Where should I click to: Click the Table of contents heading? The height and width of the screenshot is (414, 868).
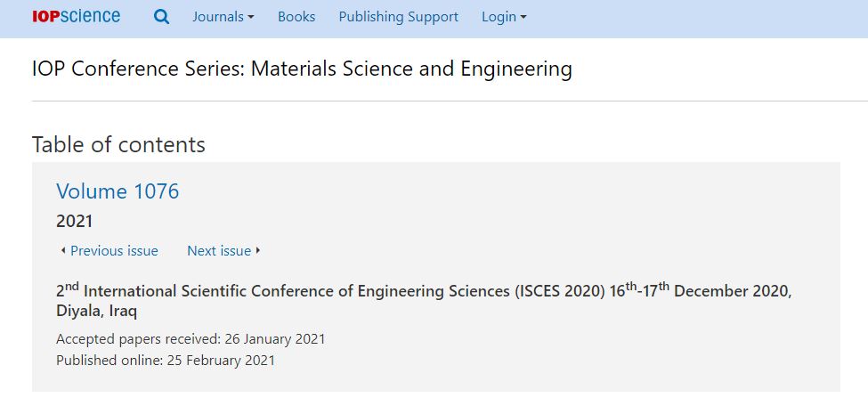coord(118,144)
